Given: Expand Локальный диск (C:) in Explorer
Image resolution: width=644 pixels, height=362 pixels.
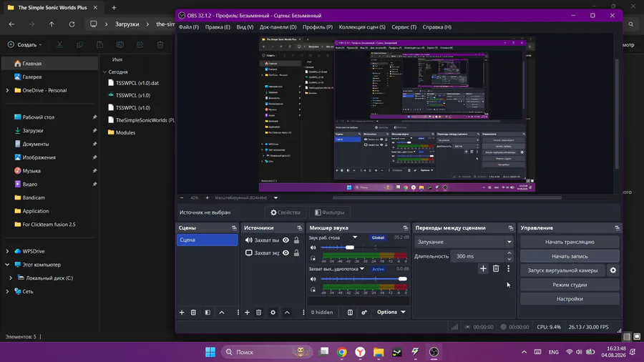Looking at the screenshot, I should tap(11, 278).
